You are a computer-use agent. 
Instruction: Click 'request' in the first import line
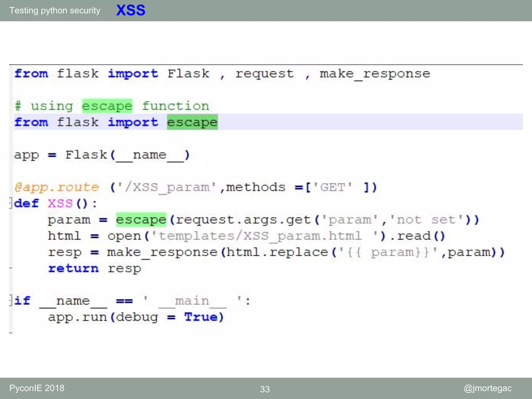point(264,75)
